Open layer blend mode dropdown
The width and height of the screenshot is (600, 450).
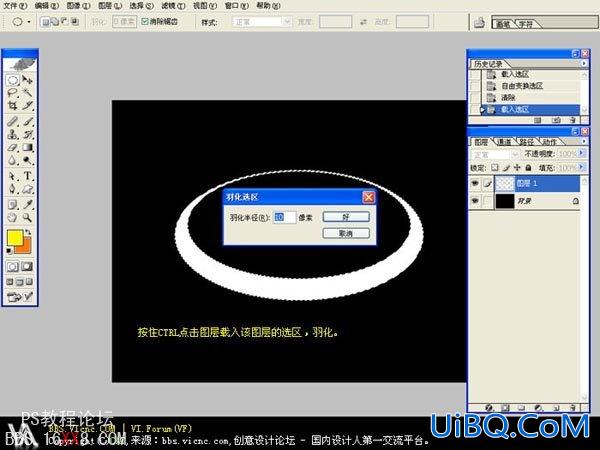(x=494, y=154)
